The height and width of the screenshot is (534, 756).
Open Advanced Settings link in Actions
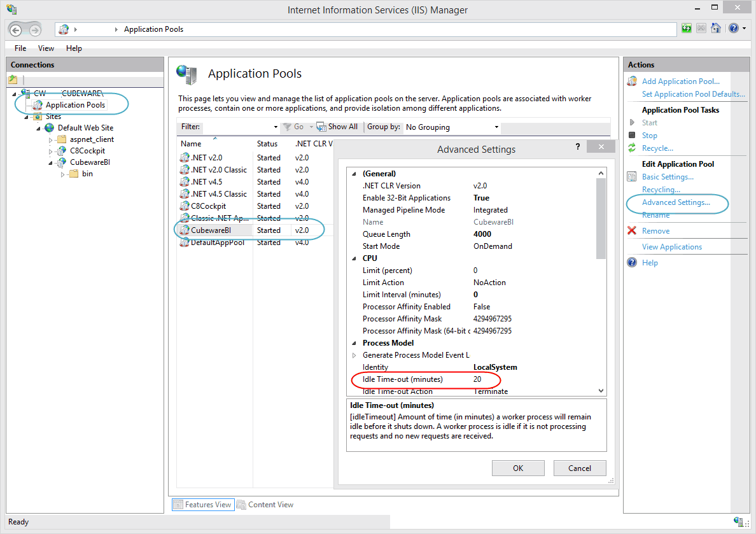point(675,202)
